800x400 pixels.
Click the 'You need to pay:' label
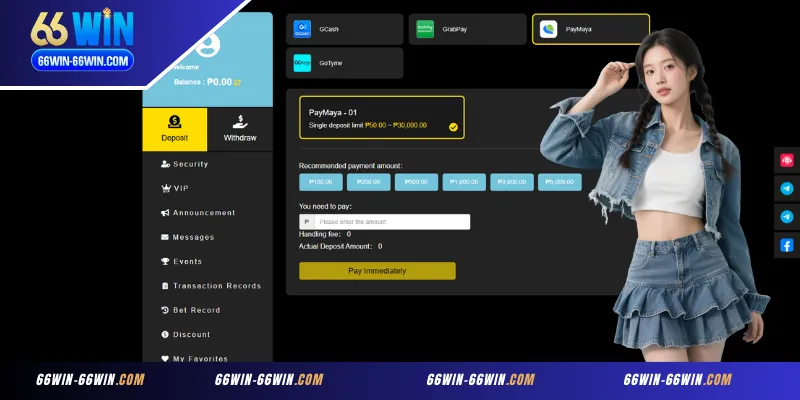click(326, 207)
